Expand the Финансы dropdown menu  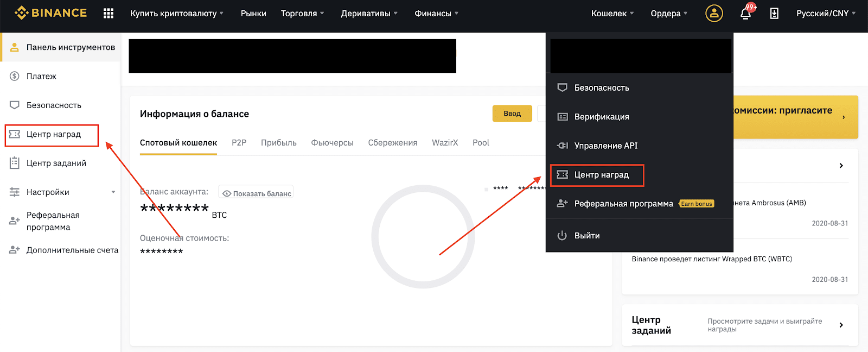(x=436, y=14)
